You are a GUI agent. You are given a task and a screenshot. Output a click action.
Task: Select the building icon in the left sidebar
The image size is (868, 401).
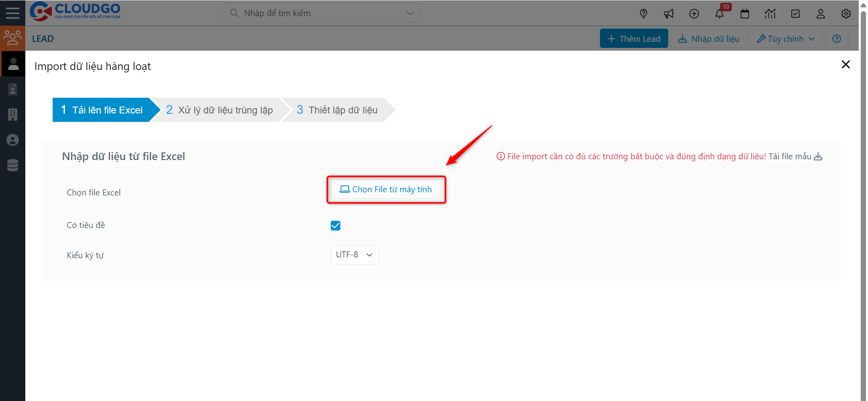tap(12, 114)
